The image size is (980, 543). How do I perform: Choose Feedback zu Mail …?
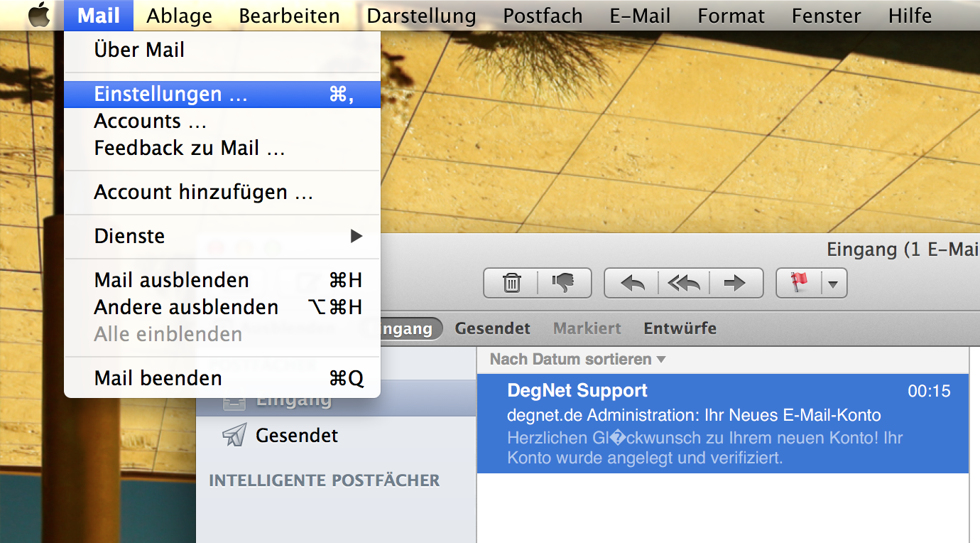pyautogui.click(x=222, y=148)
